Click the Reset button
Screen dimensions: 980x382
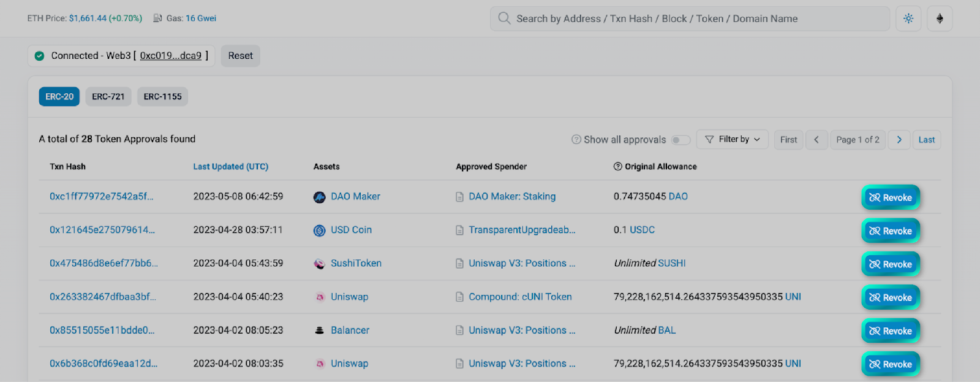[x=241, y=56]
